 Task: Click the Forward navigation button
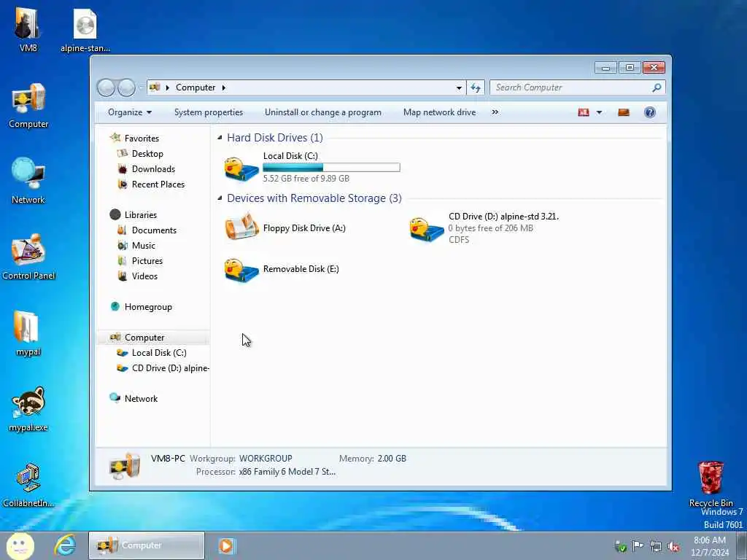click(126, 87)
